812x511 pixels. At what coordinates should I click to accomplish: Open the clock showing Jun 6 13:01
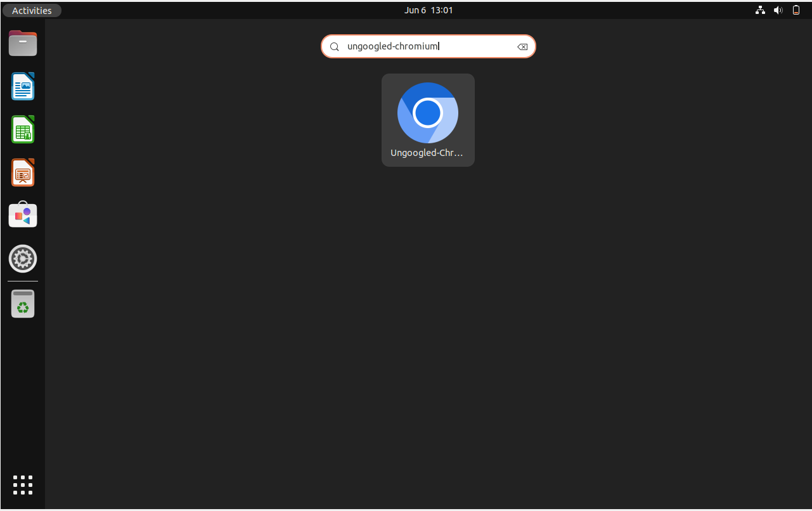[429, 10]
